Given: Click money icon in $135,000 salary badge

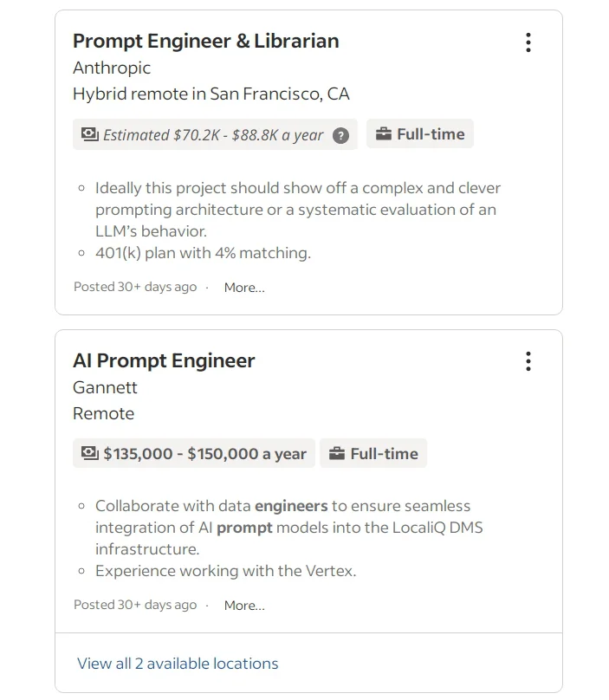Looking at the screenshot, I should tap(89, 453).
